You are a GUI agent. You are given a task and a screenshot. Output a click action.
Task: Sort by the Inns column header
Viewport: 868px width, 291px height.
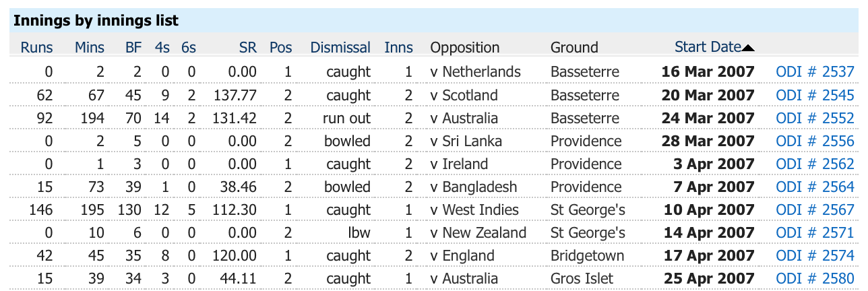[399, 48]
